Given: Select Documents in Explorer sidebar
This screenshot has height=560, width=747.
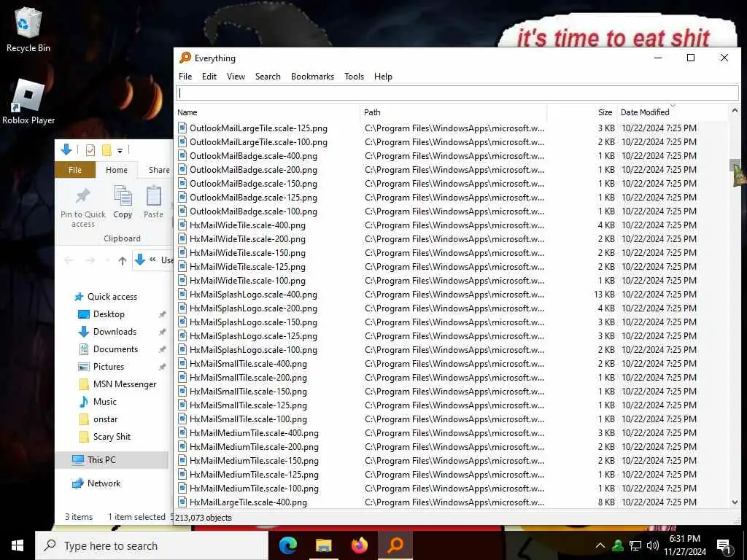Looking at the screenshot, I should [115, 349].
